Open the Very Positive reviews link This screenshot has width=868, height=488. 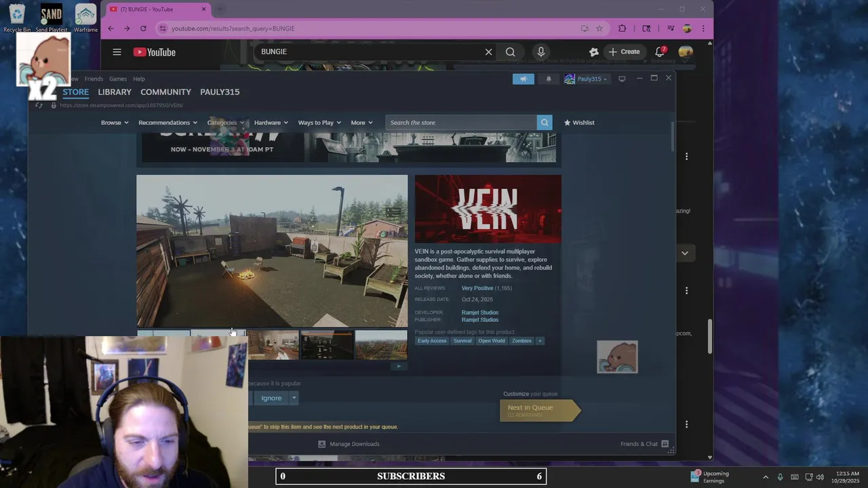(x=477, y=288)
